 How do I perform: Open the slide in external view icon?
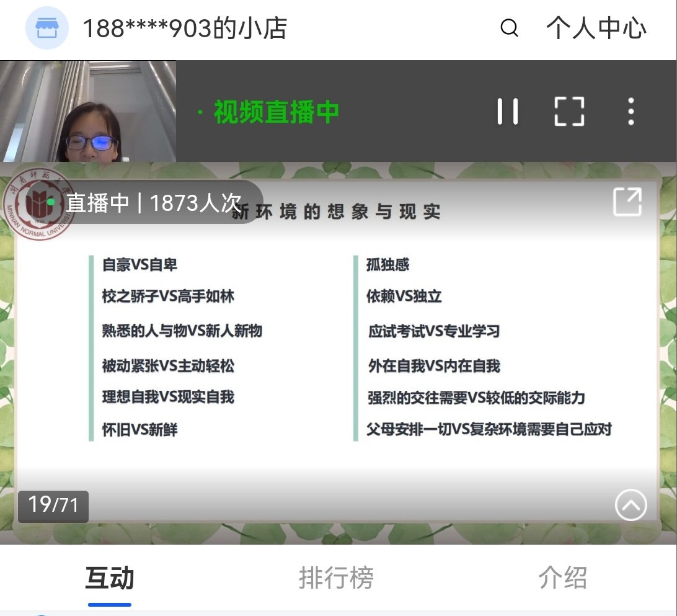pos(627,202)
